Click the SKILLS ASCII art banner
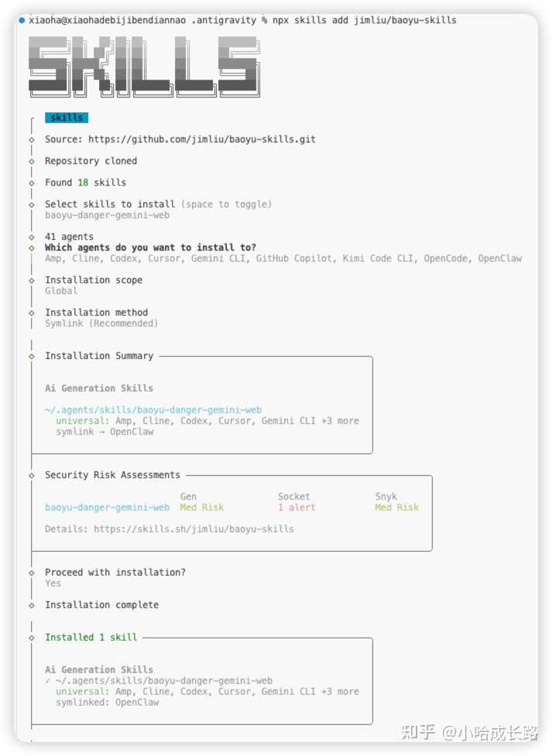552x756 pixels. click(x=144, y=67)
